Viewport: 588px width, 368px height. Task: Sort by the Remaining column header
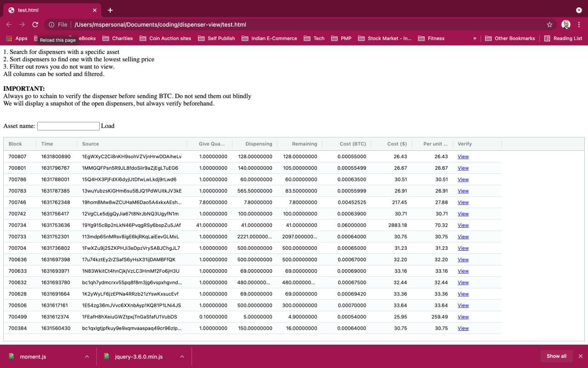coord(305,144)
